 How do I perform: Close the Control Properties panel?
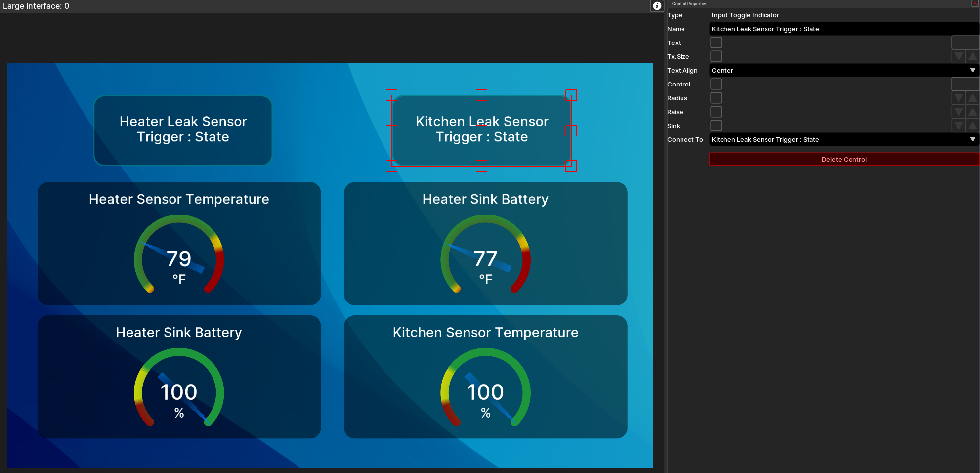click(x=975, y=3)
